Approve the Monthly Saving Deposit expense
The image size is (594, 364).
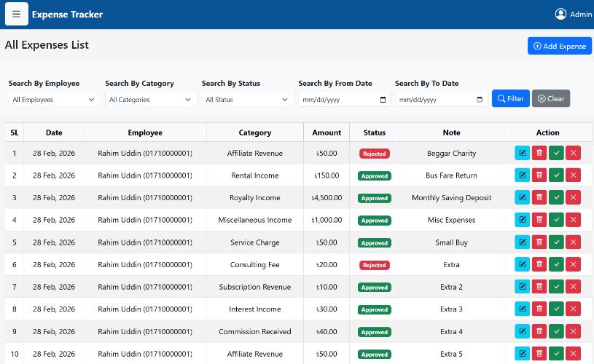tap(556, 197)
